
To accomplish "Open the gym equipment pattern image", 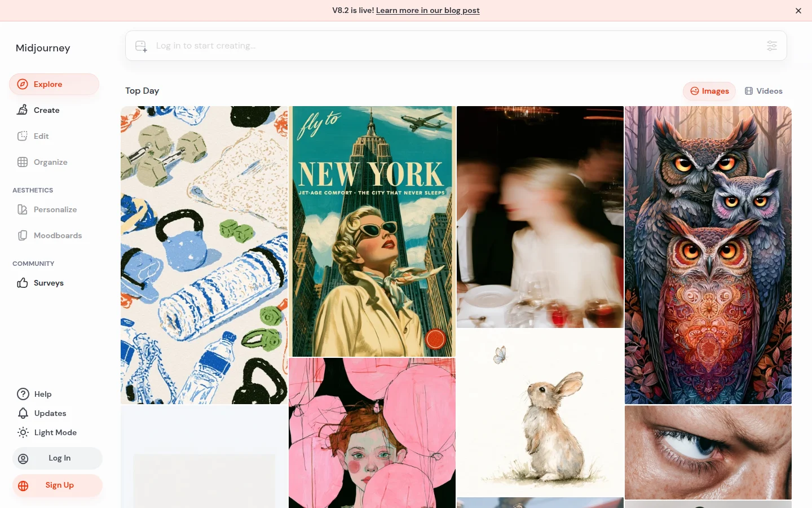I will click(204, 255).
